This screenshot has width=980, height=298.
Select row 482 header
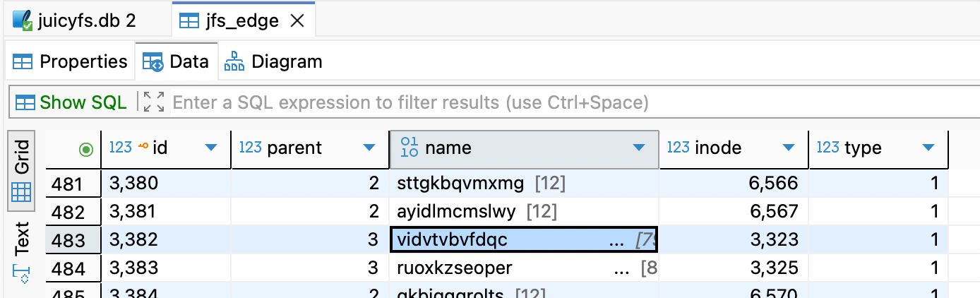(x=68, y=212)
